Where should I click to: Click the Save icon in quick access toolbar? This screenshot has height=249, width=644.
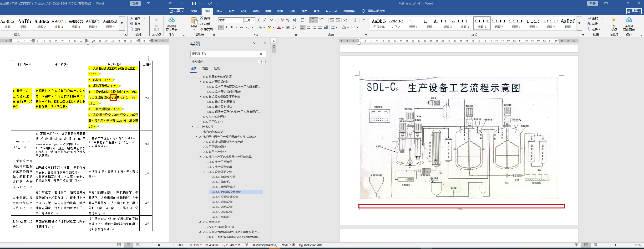pyautogui.click(x=194, y=4)
